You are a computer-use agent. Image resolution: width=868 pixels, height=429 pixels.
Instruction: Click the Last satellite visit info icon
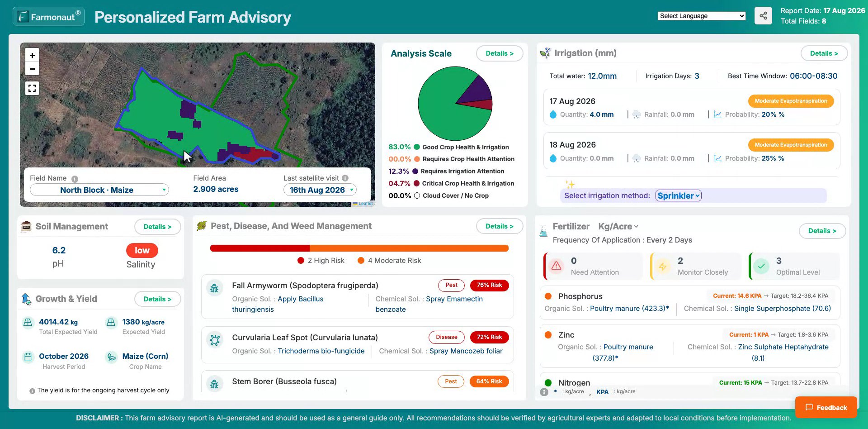click(345, 178)
